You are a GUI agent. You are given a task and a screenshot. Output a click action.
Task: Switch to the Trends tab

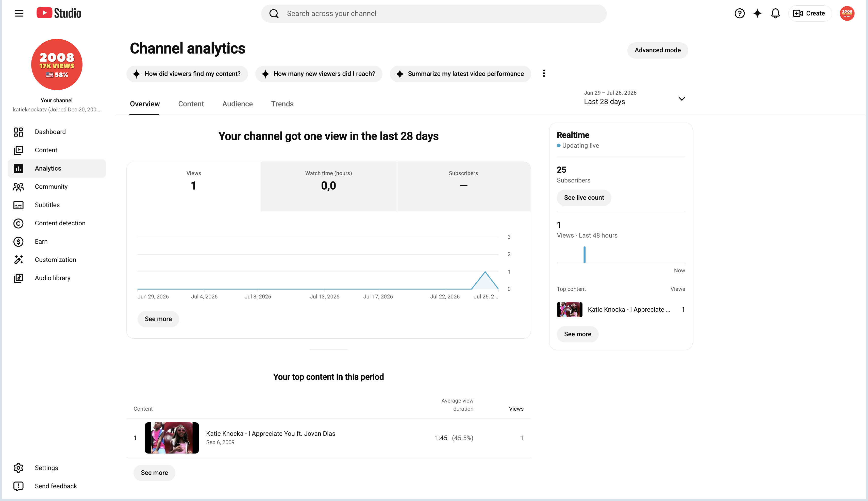[282, 104]
